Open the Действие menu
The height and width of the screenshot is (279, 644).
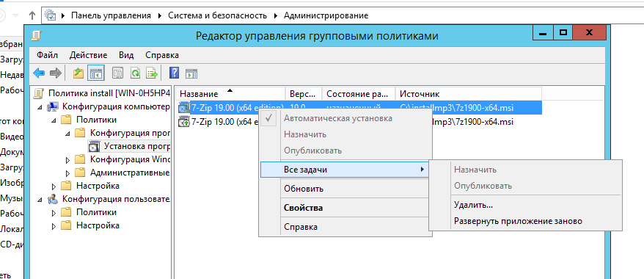click(x=88, y=55)
